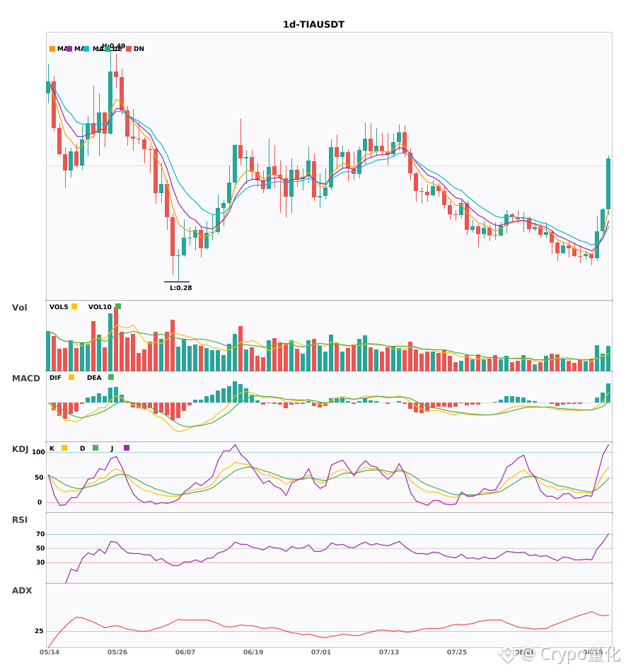Click the purple J legend swatch
The image size is (626, 672).
click(127, 448)
